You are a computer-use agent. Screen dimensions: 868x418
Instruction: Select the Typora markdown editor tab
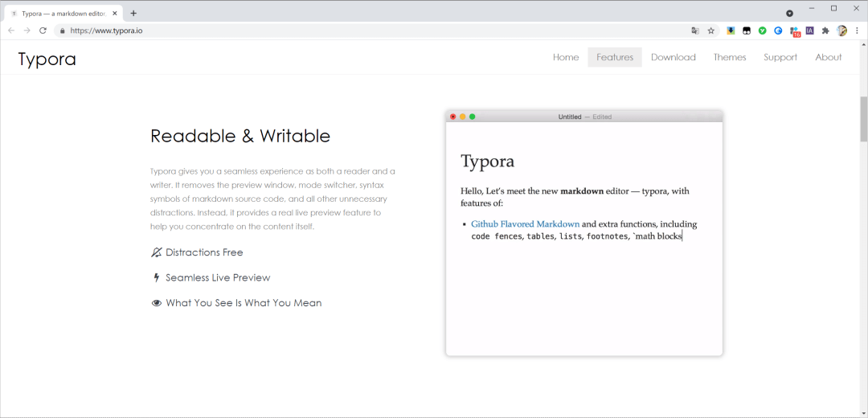(63, 14)
